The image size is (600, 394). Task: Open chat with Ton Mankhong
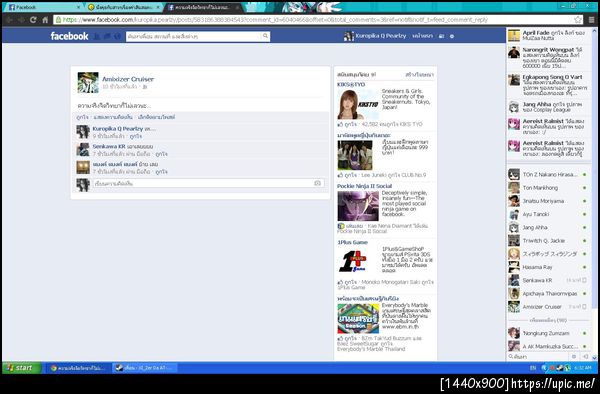(x=548, y=188)
